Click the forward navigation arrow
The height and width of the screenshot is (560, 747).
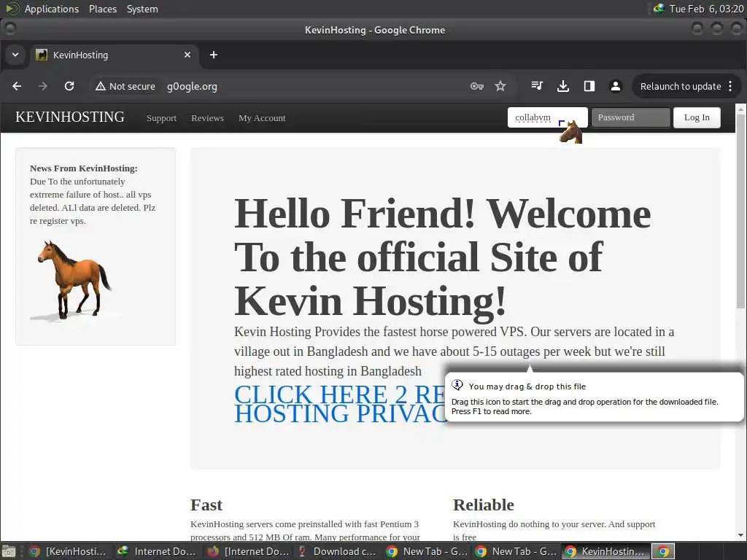tap(43, 86)
